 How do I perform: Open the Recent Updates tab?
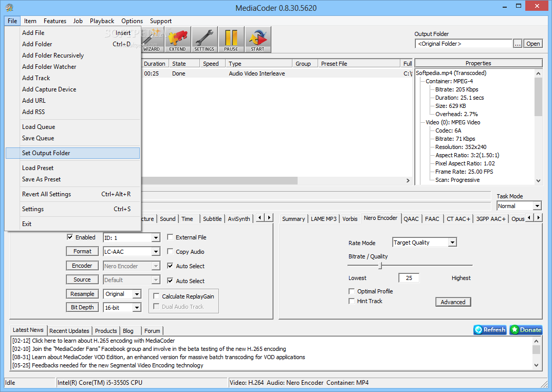tap(69, 331)
